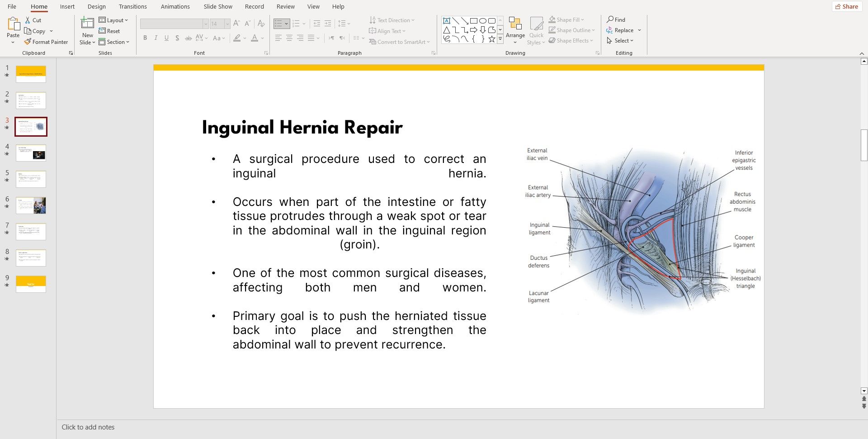868x439 pixels.
Task: Select slide 6 thumbnail
Action: pyautogui.click(x=31, y=205)
